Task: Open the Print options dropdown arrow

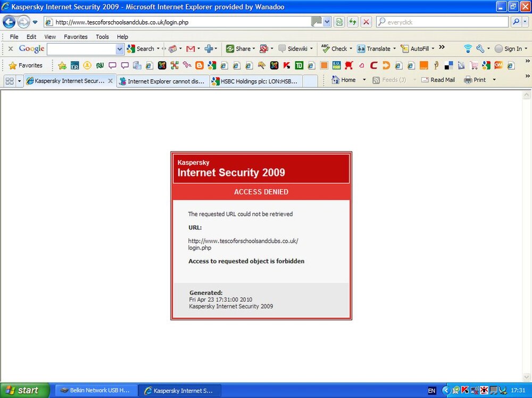Action: pos(494,80)
